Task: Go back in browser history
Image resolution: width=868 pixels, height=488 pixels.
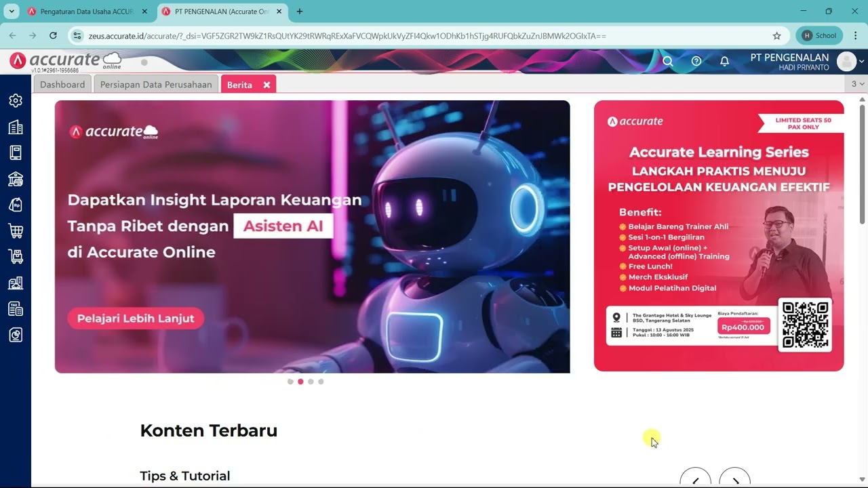Action: pos(12,35)
